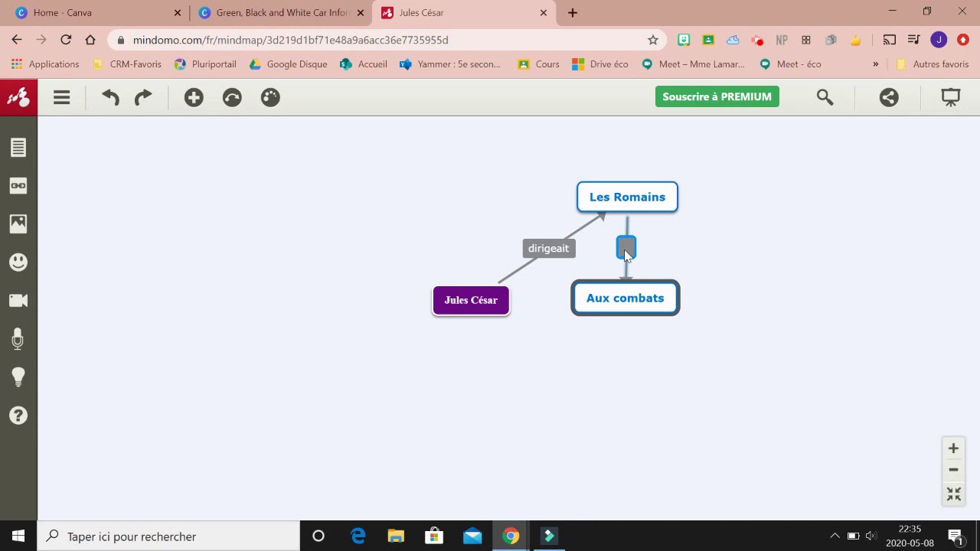
Task: Open the notes panel in sidebar
Action: [x=18, y=147]
